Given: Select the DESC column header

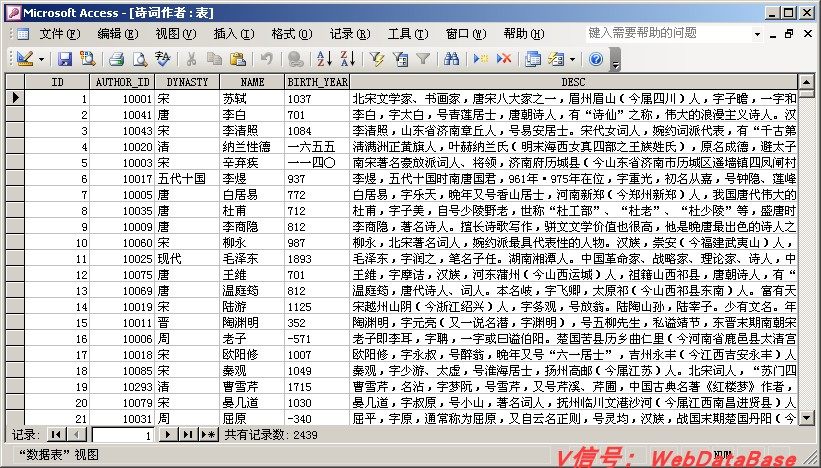Looking at the screenshot, I should [x=573, y=82].
